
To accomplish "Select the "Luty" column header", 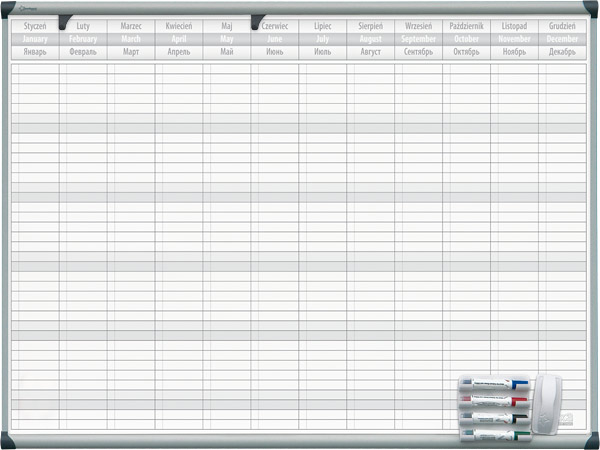I will click(x=83, y=26).
